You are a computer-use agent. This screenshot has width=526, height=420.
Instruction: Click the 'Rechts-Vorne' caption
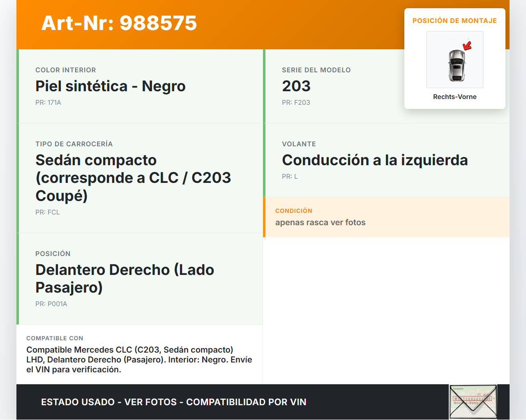tap(455, 97)
